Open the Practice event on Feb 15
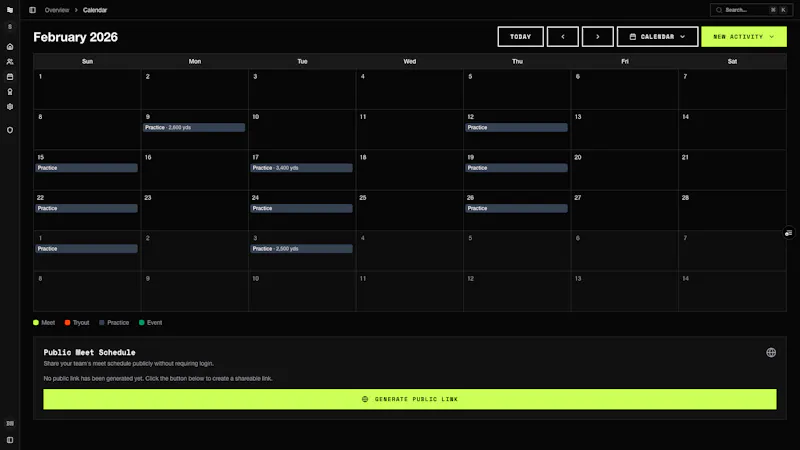 (x=86, y=168)
